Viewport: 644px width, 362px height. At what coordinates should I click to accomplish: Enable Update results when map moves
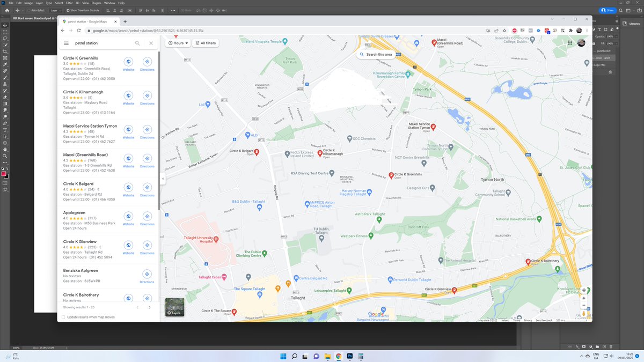click(x=64, y=317)
